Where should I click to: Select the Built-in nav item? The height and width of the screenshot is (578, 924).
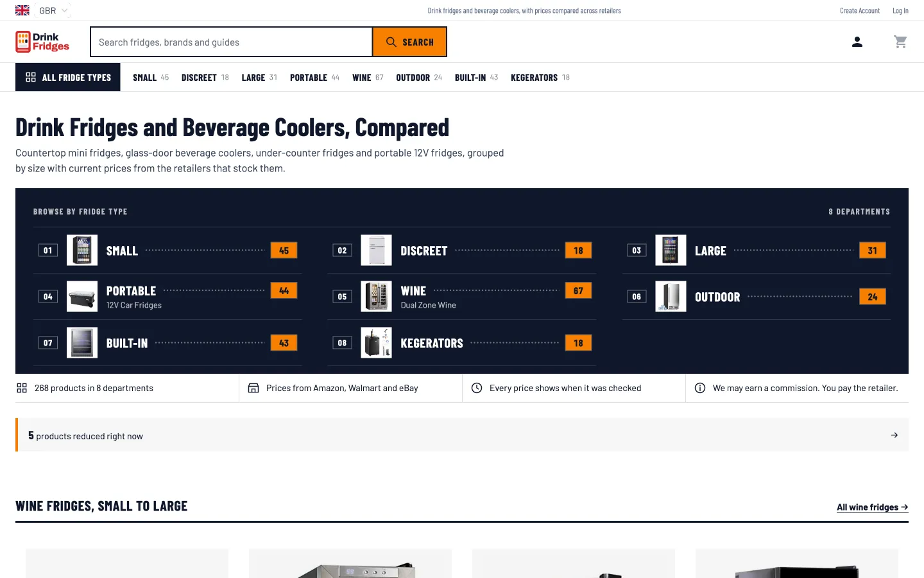click(x=476, y=77)
